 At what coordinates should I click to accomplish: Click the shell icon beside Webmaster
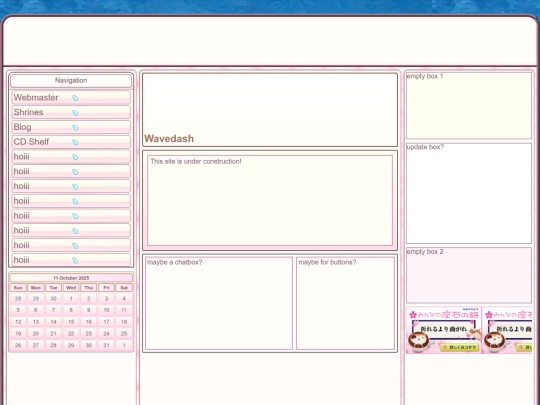coord(75,98)
